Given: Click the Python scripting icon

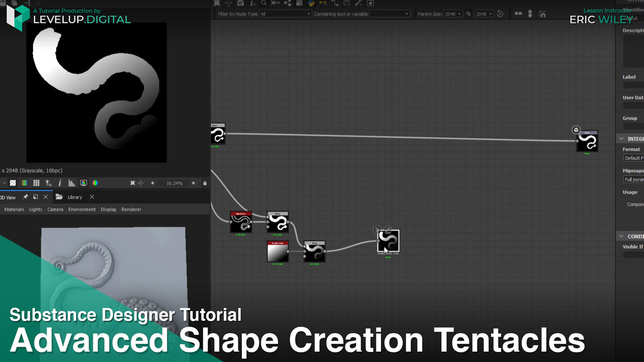Looking at the screenshot, I should coord(311,3).
